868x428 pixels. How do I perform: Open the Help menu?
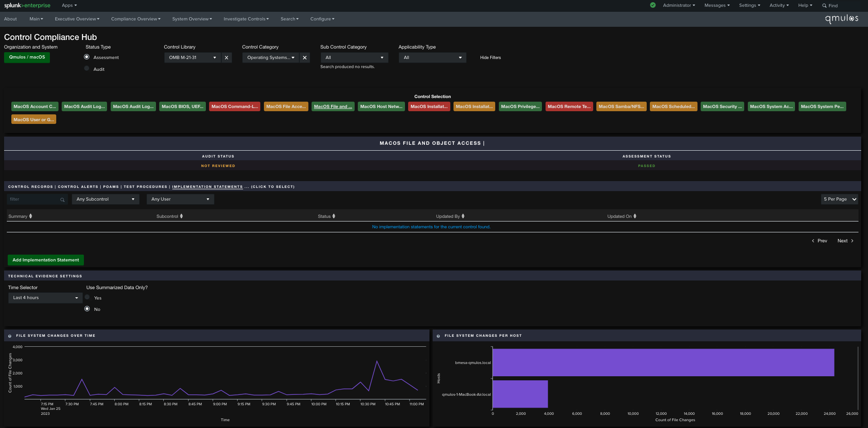[x=805, y=5]
